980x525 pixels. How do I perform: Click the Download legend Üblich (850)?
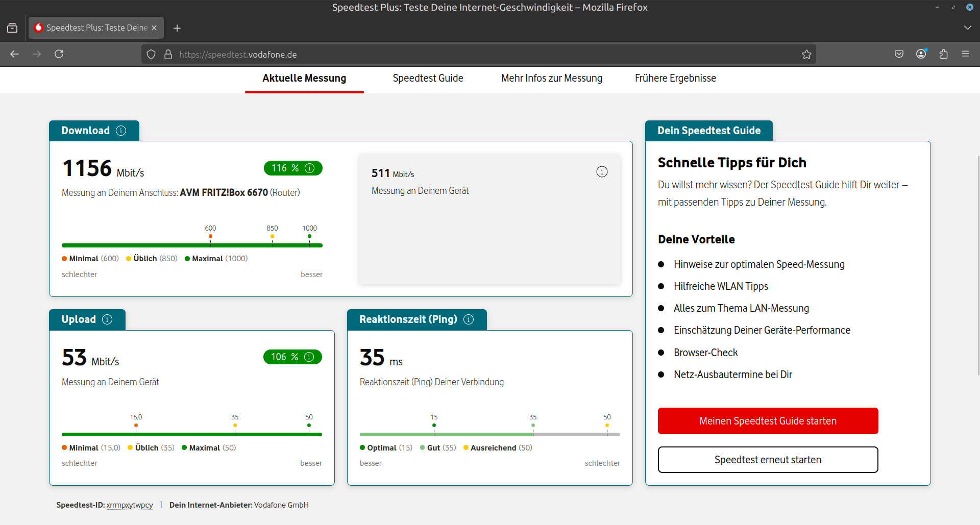point(152,259)
